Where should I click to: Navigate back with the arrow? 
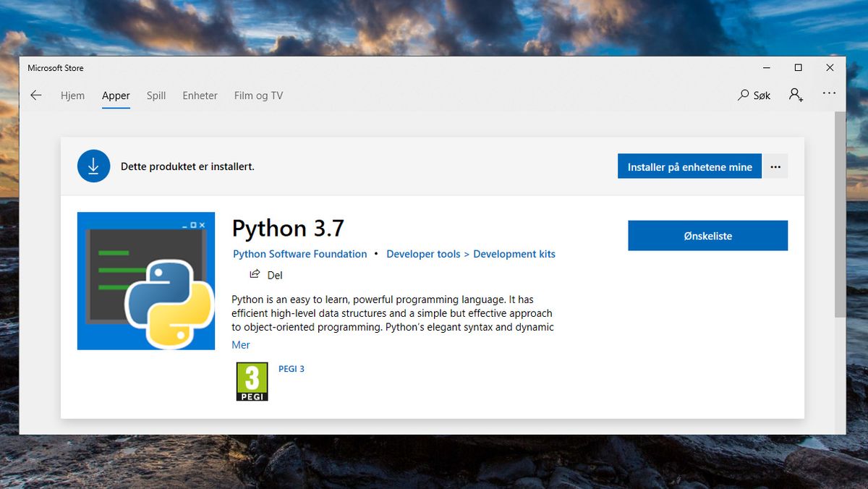(36, 95)
